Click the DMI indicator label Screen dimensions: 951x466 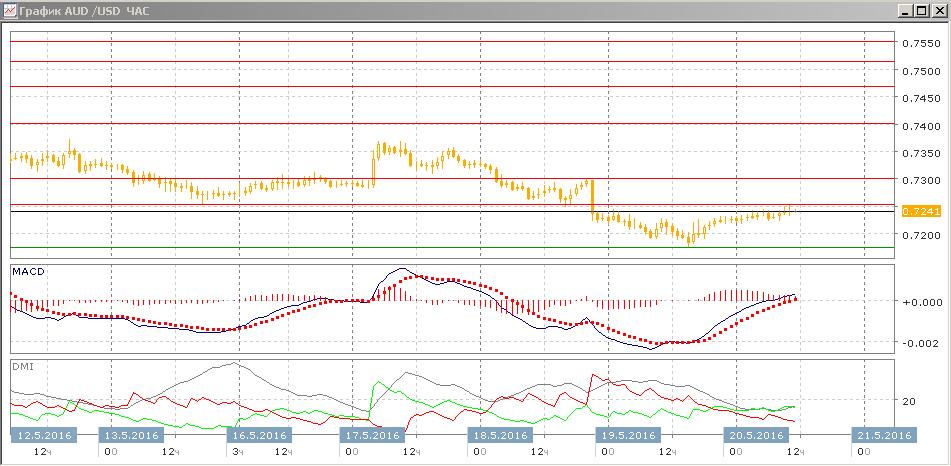(22, 366)
